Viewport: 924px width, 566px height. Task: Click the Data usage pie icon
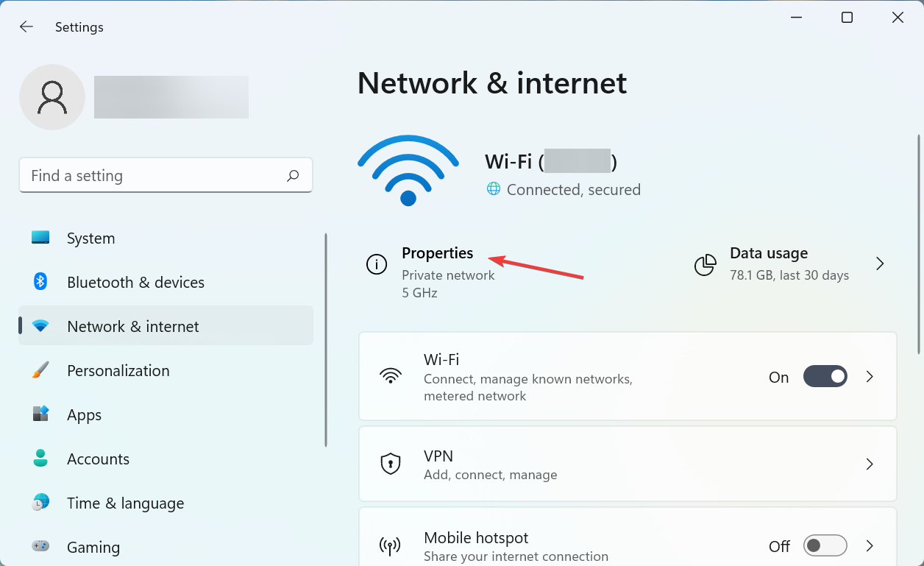coord(706,264)
